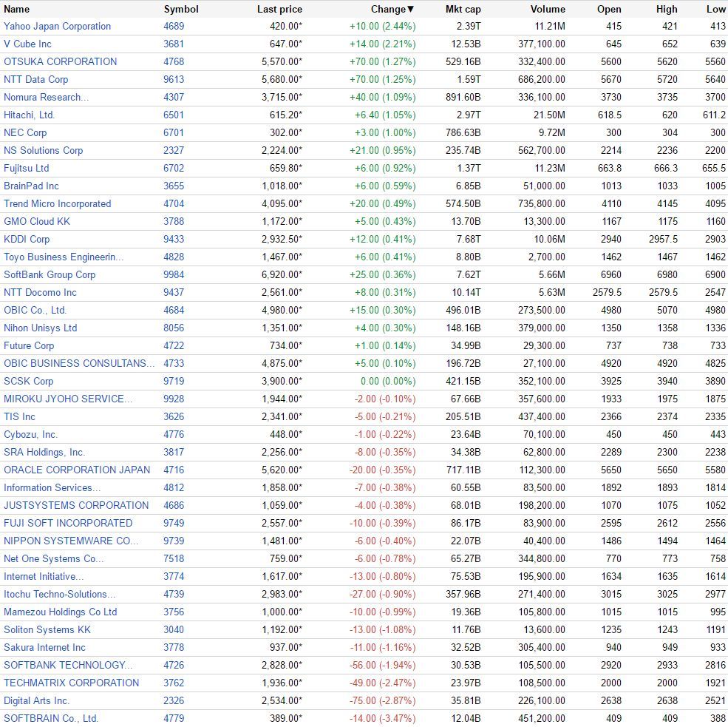Image resolution: width=728 pixels, height=727 pixels.
Task: Open SOFTBANK TECHNOLOGY link
Action: [x=68, y=665]
